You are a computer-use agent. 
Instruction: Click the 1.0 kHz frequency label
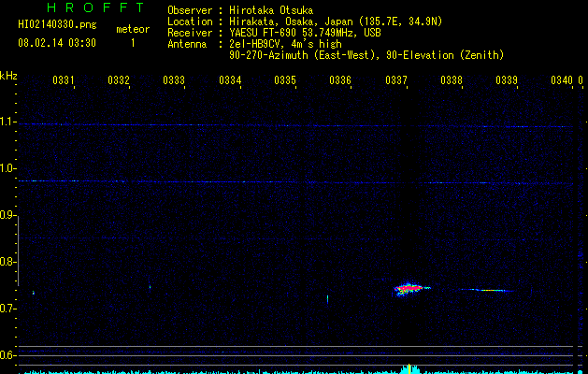coord(7,168)
